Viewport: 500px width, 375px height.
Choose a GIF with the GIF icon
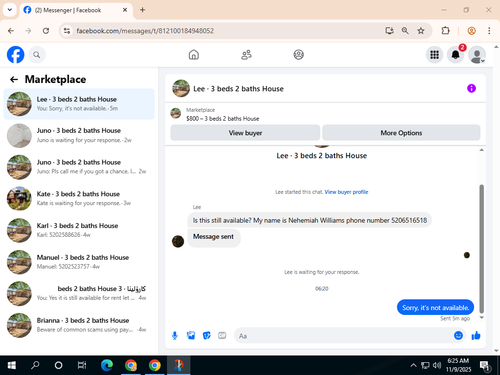(x=222, y=336)
